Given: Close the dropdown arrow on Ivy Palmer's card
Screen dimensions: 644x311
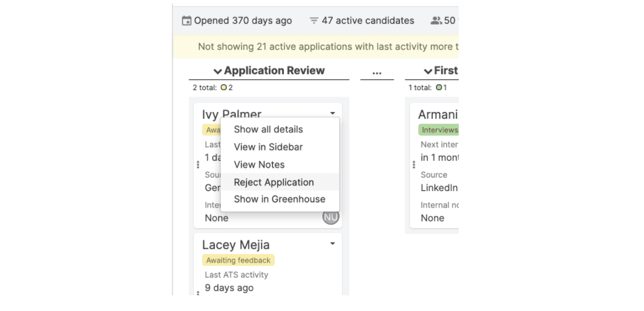Looking at the screenshot, I should pyautogui.click(x=332, y=113).
